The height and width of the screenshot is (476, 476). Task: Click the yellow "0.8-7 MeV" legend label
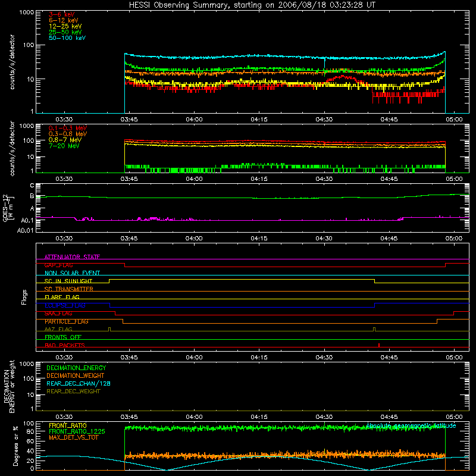point(65,140)
